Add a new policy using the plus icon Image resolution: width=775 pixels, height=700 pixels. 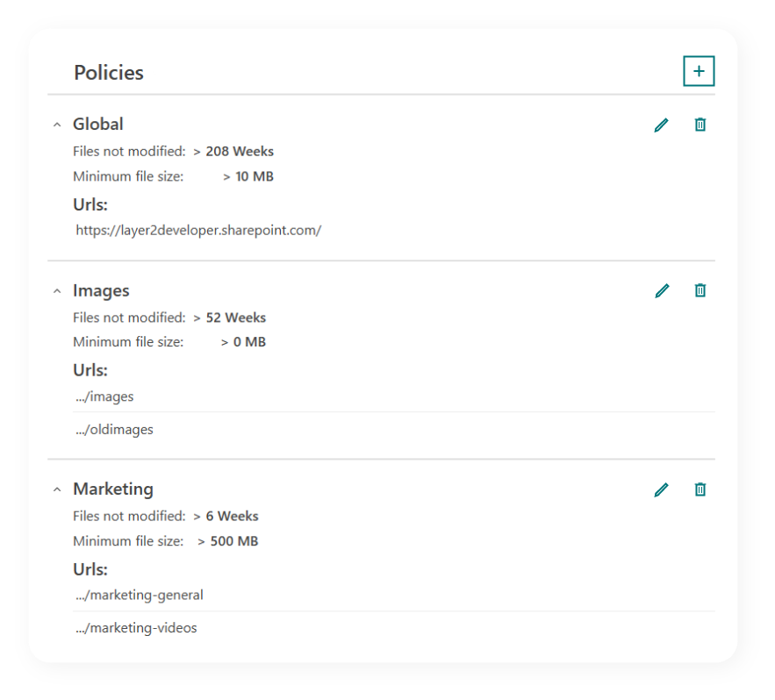click(700, 71)
